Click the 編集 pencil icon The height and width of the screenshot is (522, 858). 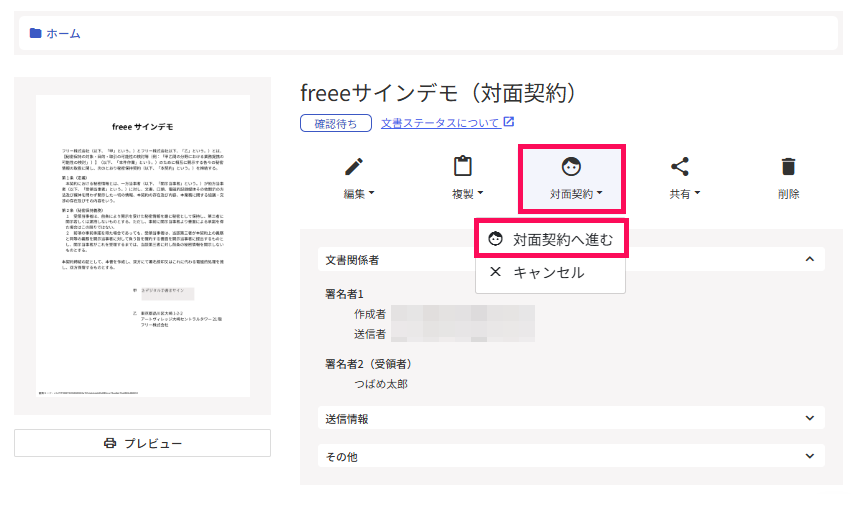354,166
